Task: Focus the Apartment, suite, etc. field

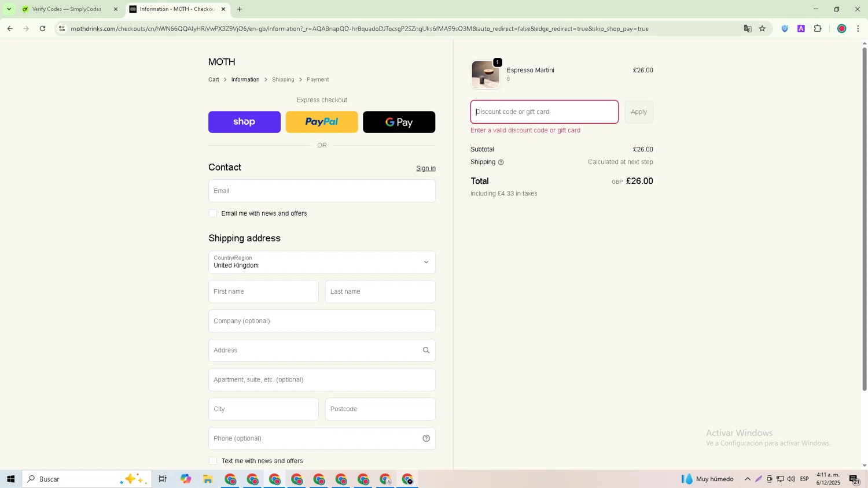Action: (322, 380)
